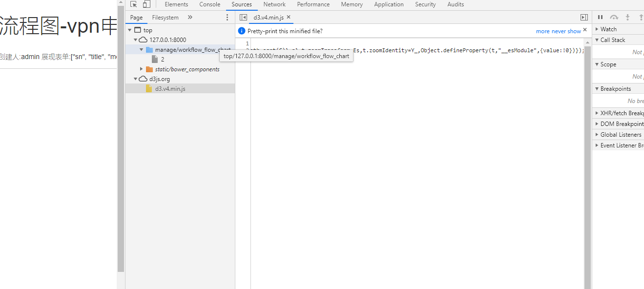Click the 'never show' link

(566, 31)
